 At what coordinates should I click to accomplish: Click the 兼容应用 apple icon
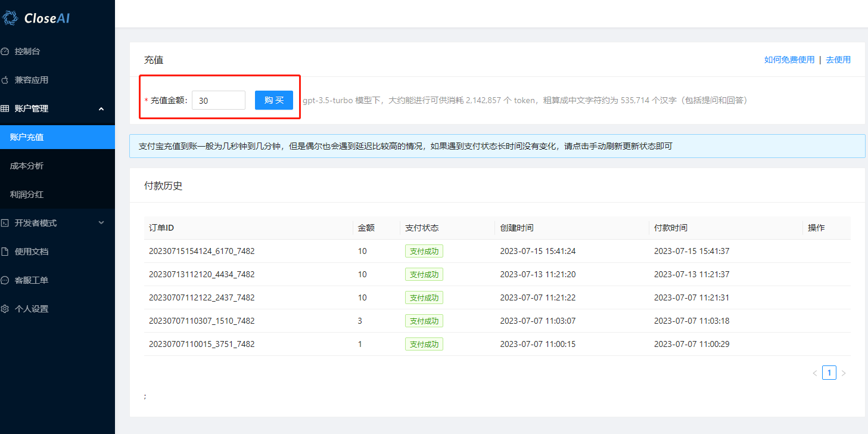point(5,80)
